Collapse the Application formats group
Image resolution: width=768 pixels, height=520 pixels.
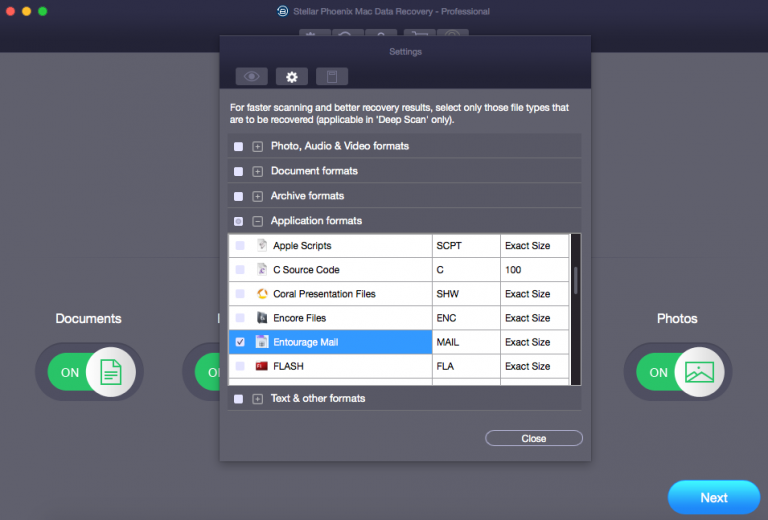(258, 221)
